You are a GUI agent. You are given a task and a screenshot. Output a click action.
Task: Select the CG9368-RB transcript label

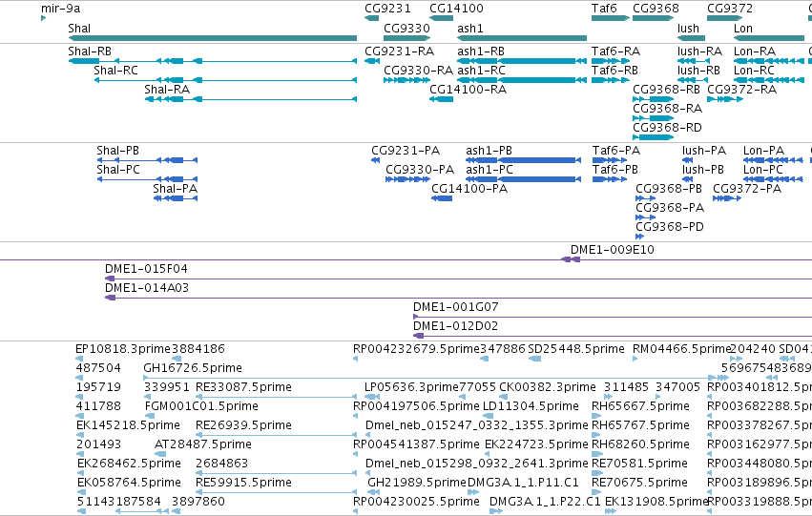click(666, 90)
